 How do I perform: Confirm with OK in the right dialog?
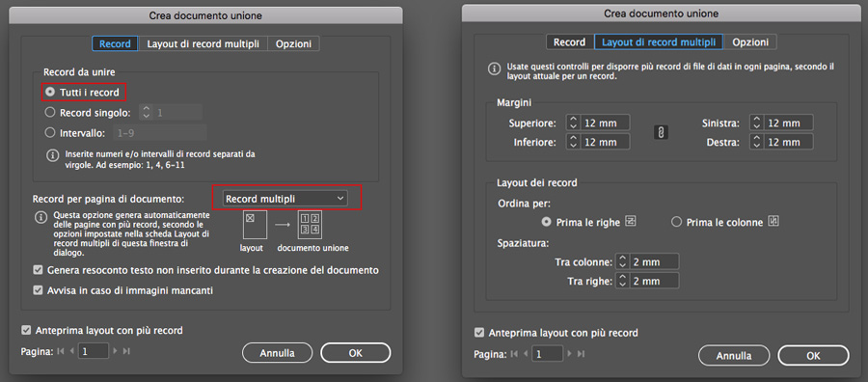[813, 355]
